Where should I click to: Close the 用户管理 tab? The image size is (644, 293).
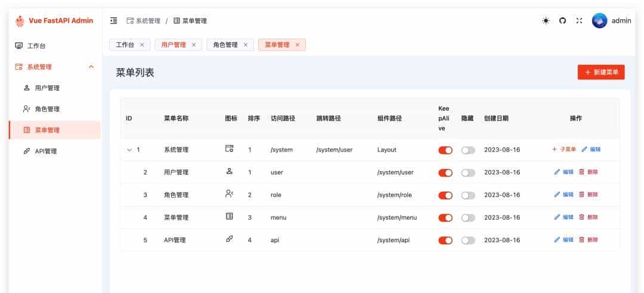pyautogui.click(x=194, y=45)
